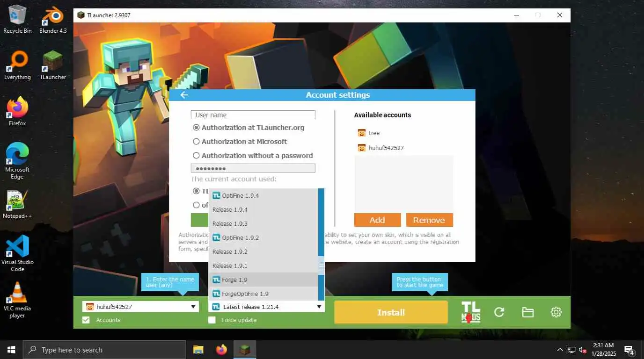Click the User name input field
The image size is (644, 359).
pos(253,115)
